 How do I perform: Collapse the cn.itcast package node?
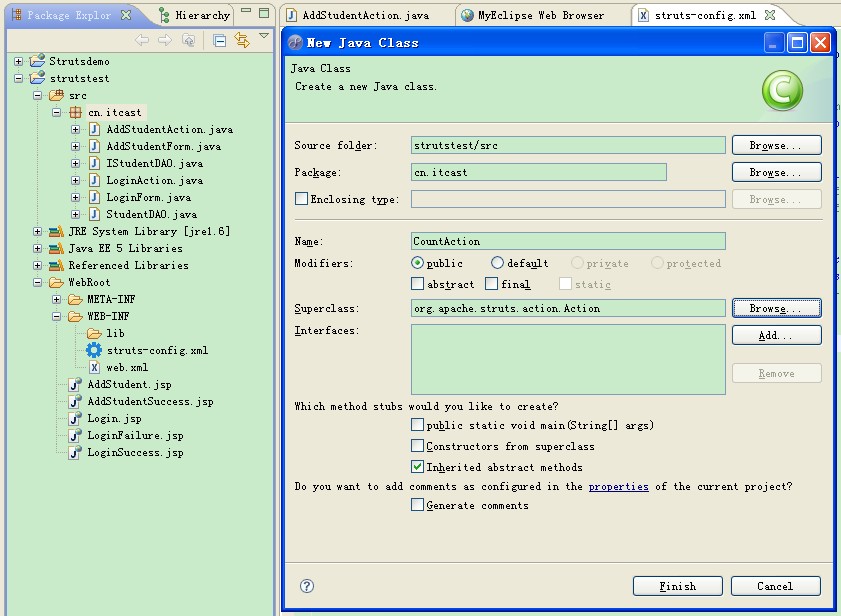56,113
